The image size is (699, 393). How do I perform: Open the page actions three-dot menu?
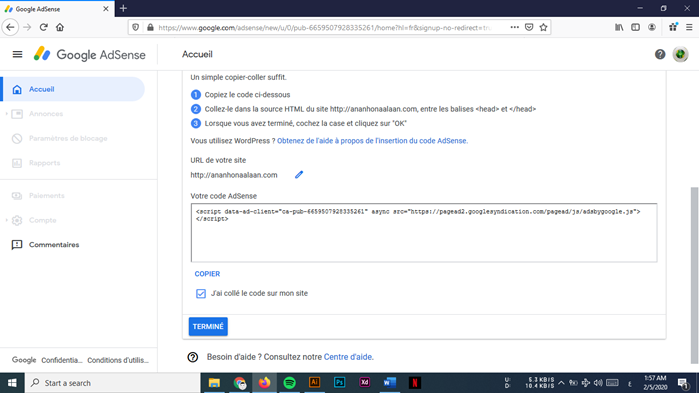(514, 27)
